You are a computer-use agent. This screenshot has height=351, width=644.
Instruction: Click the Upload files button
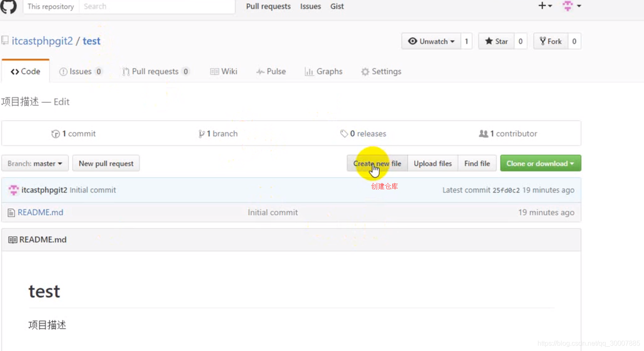point(433,163)
